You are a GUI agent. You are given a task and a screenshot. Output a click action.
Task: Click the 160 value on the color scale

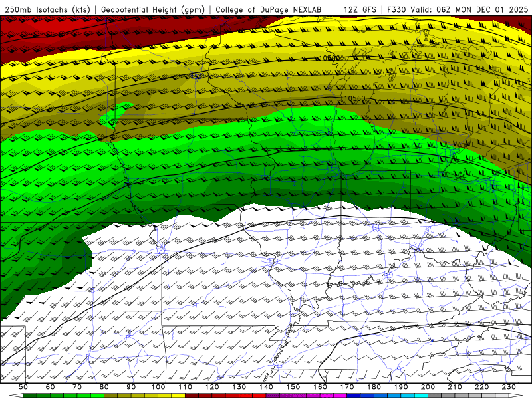(321, 387)
